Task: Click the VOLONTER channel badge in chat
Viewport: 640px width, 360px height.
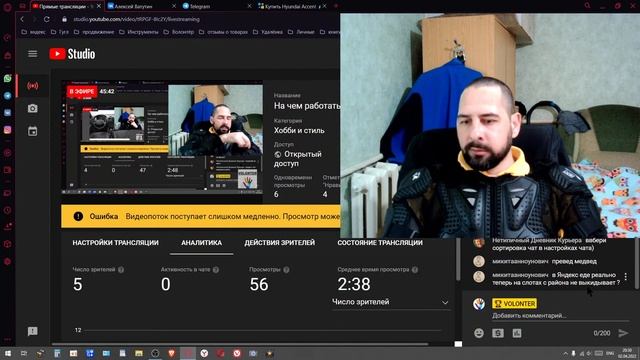Action: [514, 304]
